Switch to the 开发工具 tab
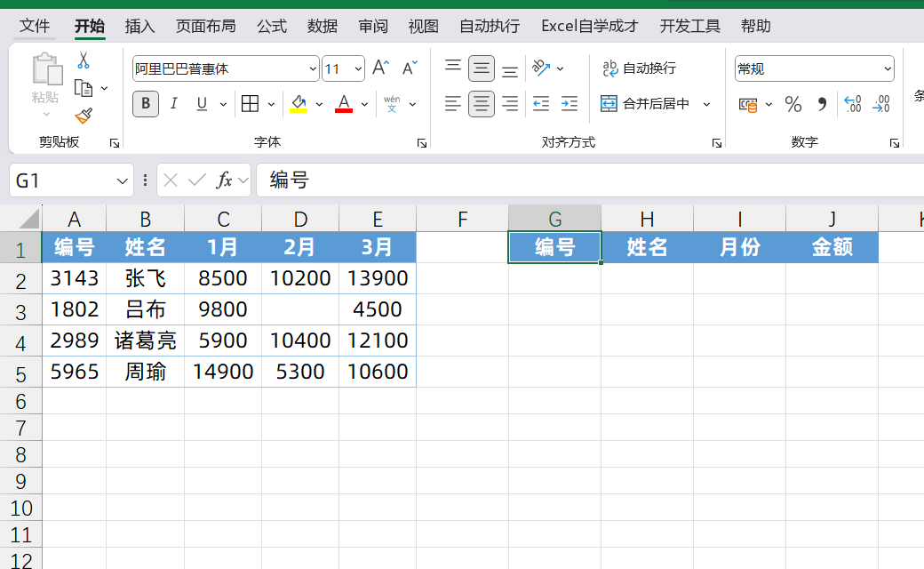 (690, 26)
